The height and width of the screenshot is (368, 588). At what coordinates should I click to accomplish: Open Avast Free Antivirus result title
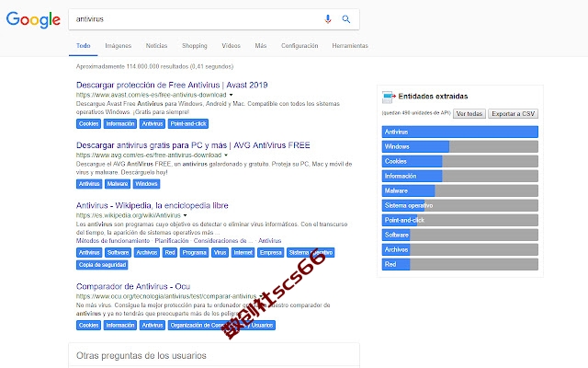click(172, 85)
